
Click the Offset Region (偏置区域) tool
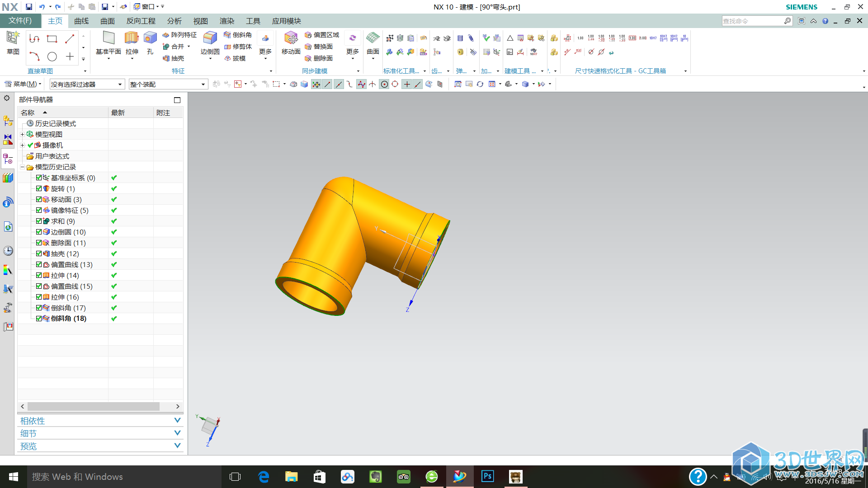point(322,35)
